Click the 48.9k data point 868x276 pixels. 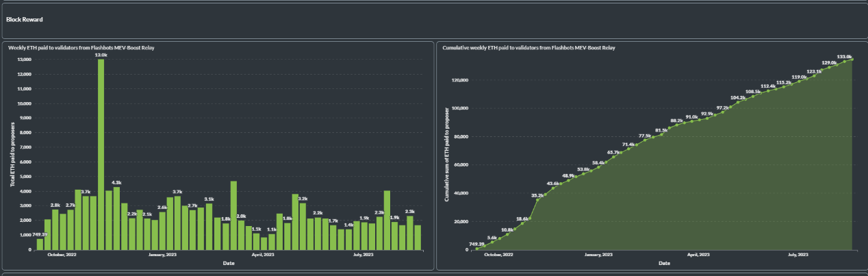tap(568, 180)
